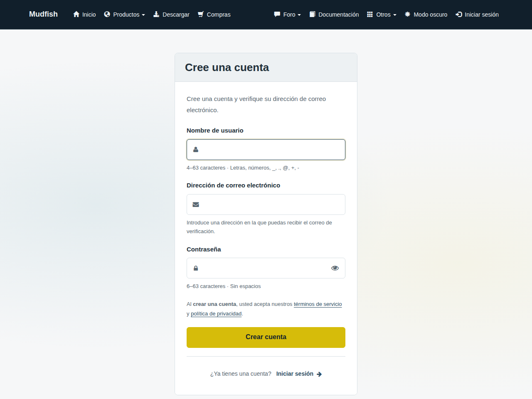Expand the Foro dropdown caret
532x399 pixels.
299,15
